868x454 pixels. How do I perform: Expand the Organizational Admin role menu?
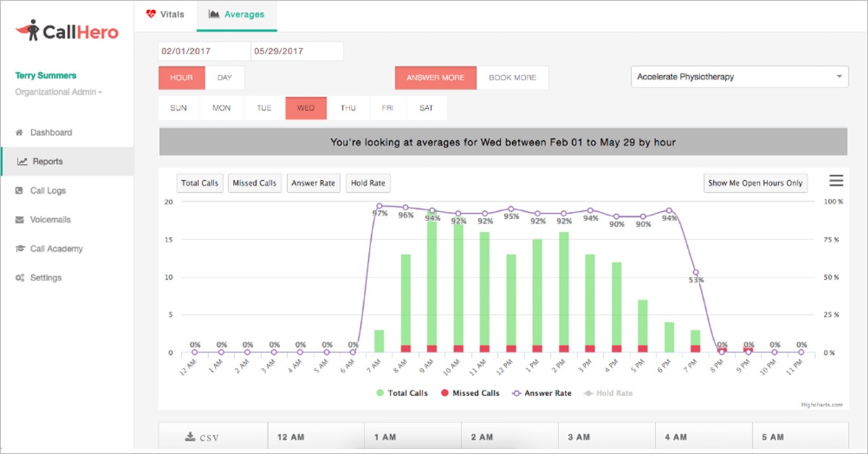pyautogui.click(x=59, y=92)
